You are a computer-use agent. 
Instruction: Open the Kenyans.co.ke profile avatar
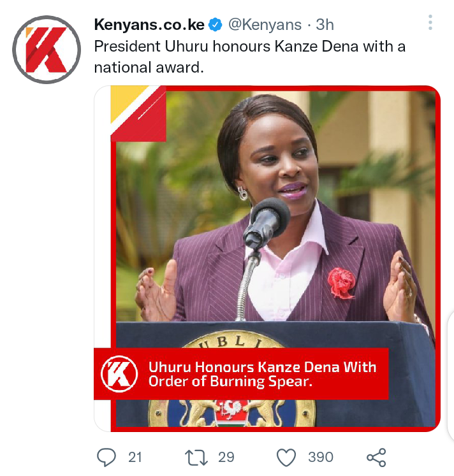47,50
